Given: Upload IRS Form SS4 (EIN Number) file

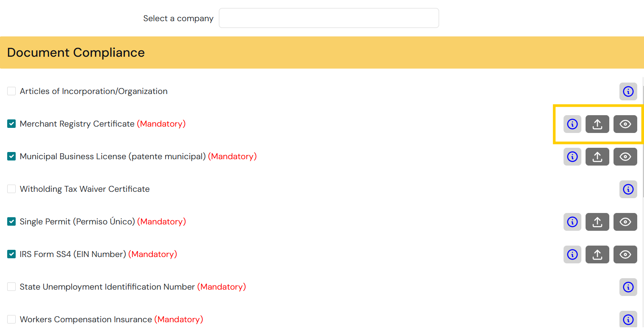Looking at the screenshot, I should (597, 254).
